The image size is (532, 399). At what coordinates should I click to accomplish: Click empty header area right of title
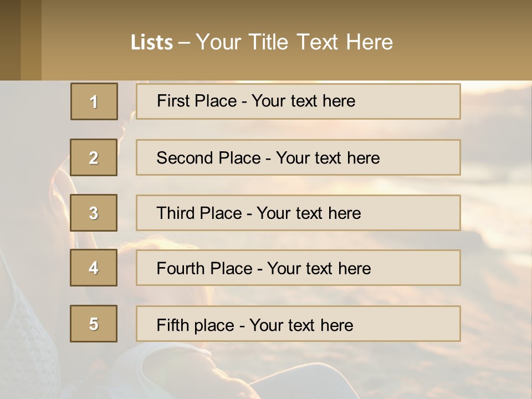point(465,42)
